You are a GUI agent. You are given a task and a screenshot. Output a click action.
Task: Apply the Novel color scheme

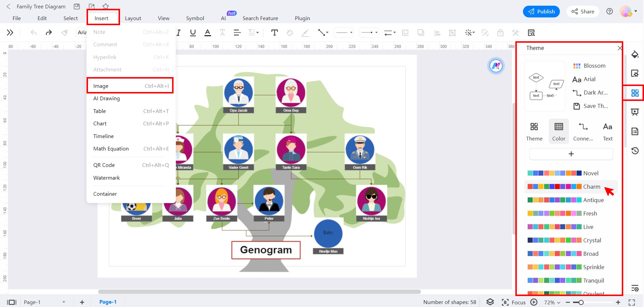pos(571,173)
